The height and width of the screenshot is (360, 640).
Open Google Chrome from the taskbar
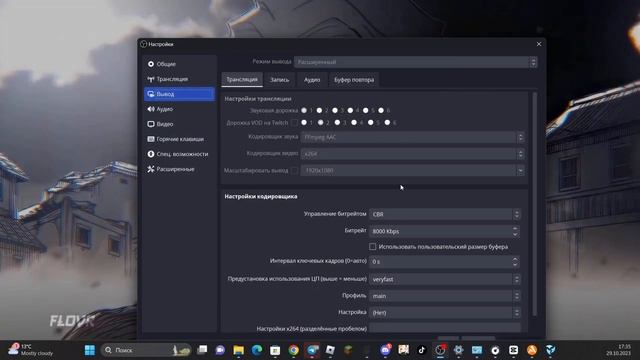(x=293, y=350)
